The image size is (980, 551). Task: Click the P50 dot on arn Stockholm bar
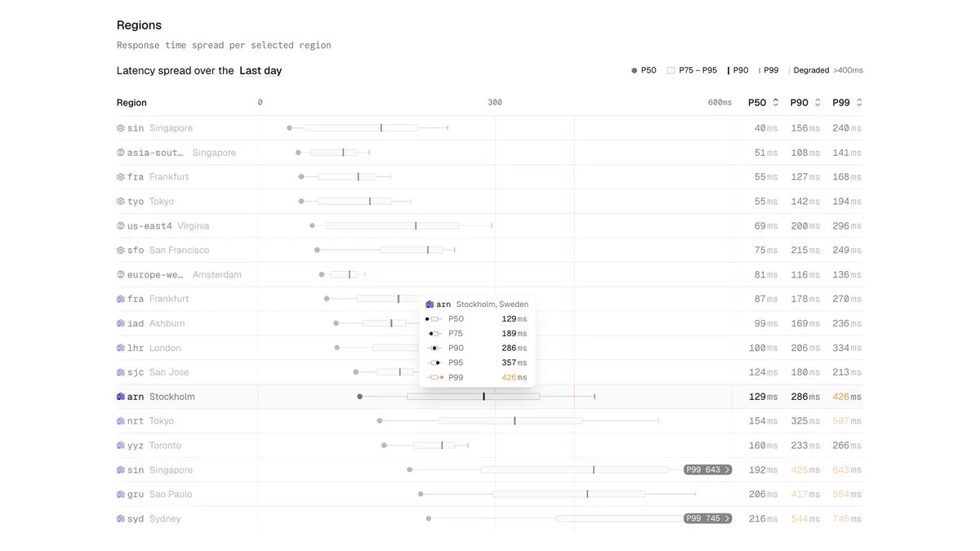point(360,397)
